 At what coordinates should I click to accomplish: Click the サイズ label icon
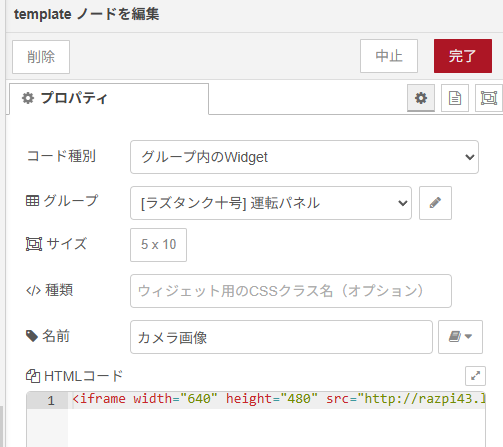click(x=34, y=244)
